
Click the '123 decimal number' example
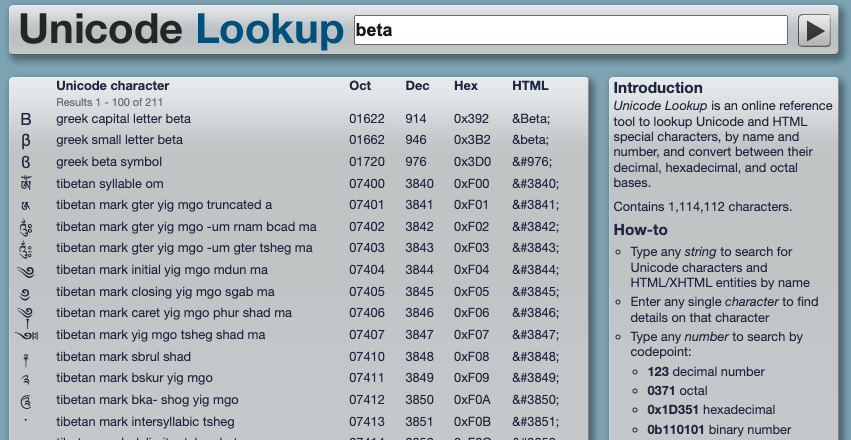coord(706,372)
